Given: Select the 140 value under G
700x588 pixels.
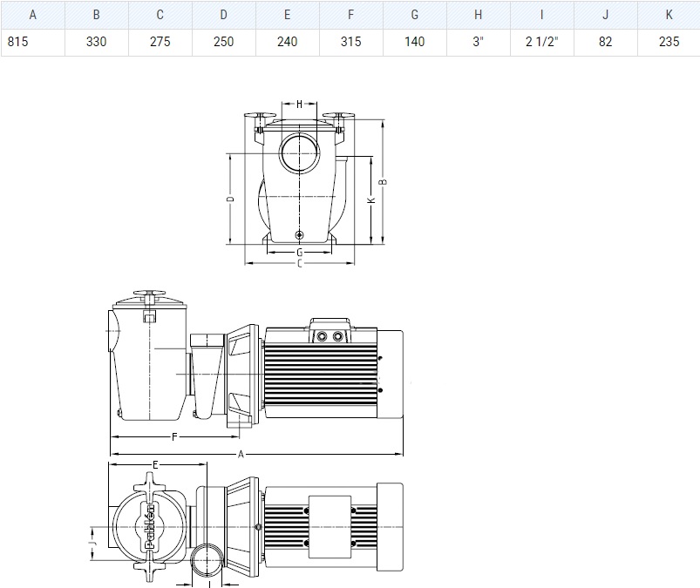Looking at the screenshot, I should 414,42.
